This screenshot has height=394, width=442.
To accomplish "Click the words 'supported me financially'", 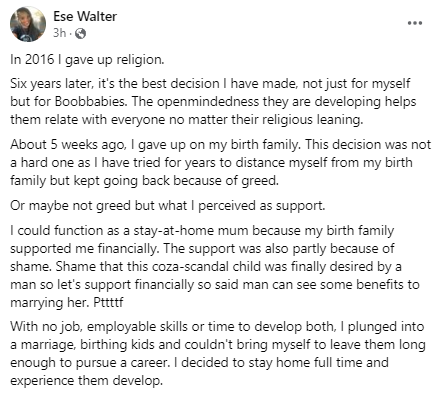I will point(83,249).
